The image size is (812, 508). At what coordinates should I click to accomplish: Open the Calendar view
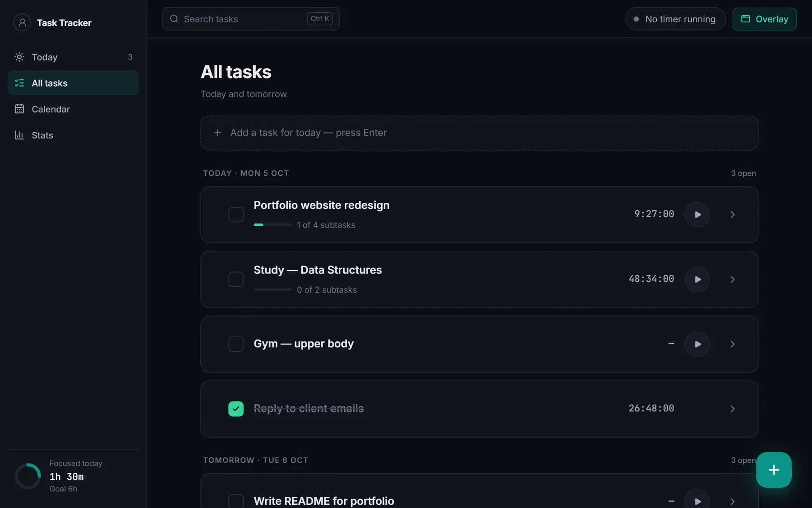[x=73, y=109]
